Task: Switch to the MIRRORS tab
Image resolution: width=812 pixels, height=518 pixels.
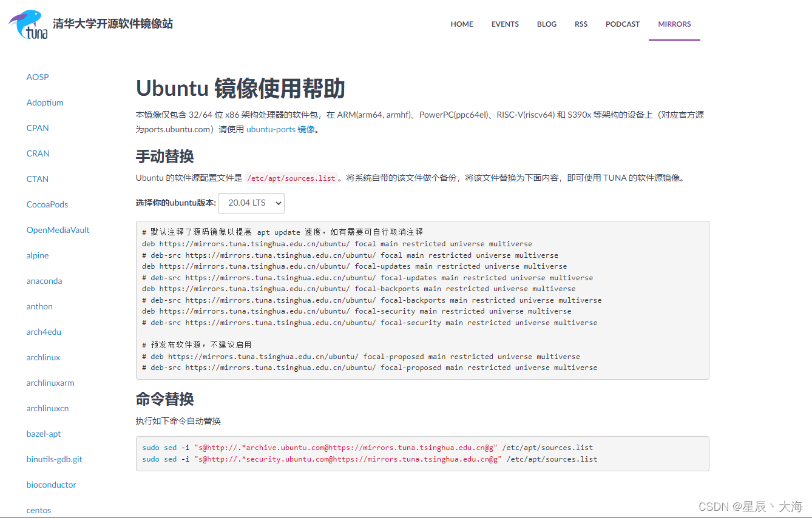Action: coord(674,24)
